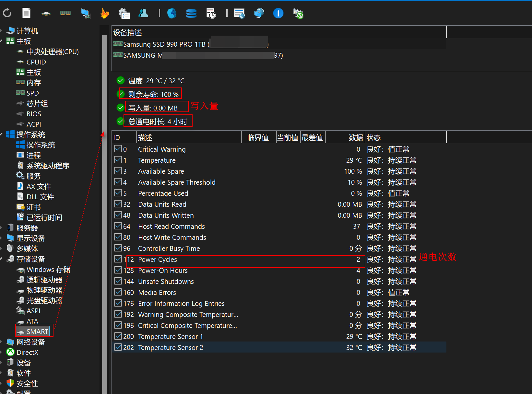The image size is (532, 394).
Task: Click the globe network toolbar icon
Action: 259,13
